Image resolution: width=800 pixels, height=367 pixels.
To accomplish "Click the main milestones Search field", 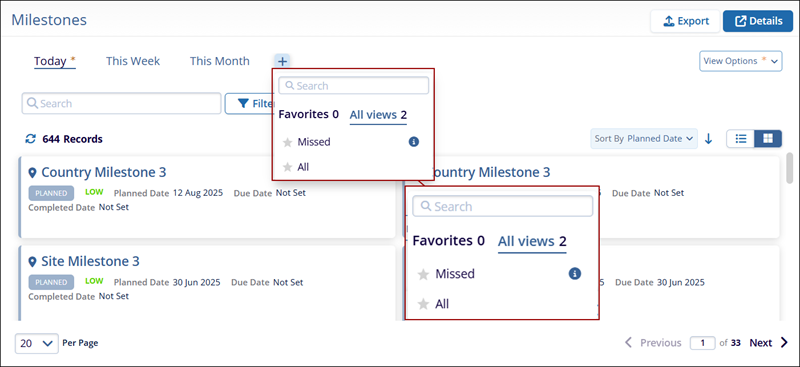I will click(x=121, y=103).
